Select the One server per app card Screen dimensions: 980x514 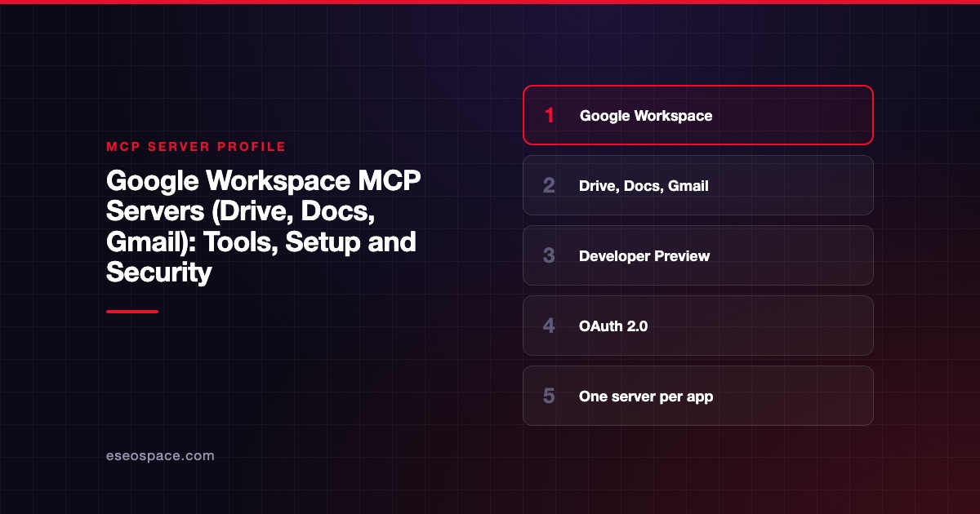[x=698, y=396]
